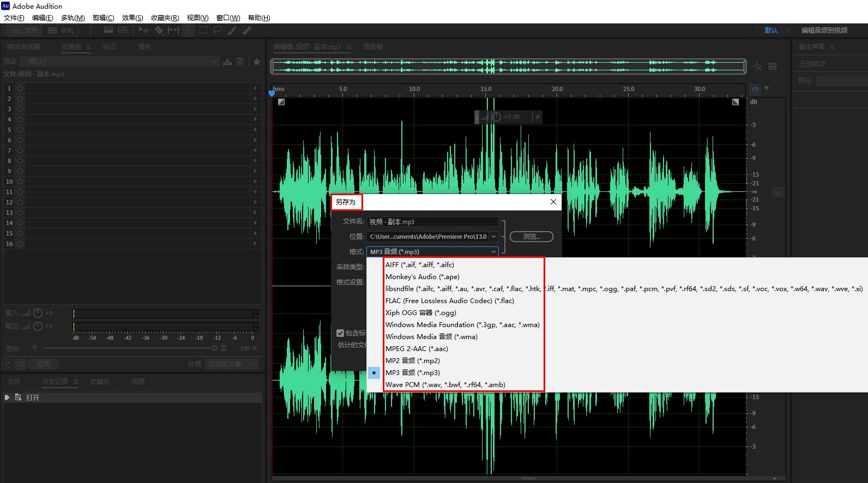Click the zoom navigator icon beside overview
Viewport: 868px width, 483px height.
(x=757, y=67)
